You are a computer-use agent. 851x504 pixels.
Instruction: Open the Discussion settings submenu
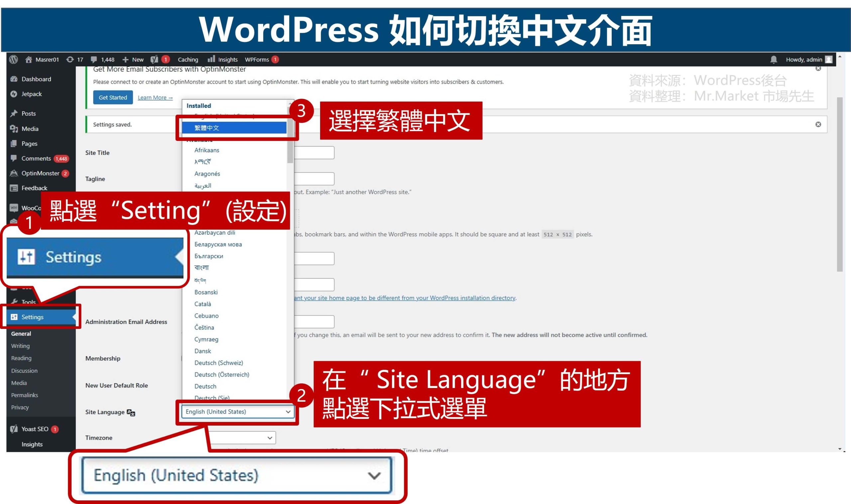click(x=24, y=370)
